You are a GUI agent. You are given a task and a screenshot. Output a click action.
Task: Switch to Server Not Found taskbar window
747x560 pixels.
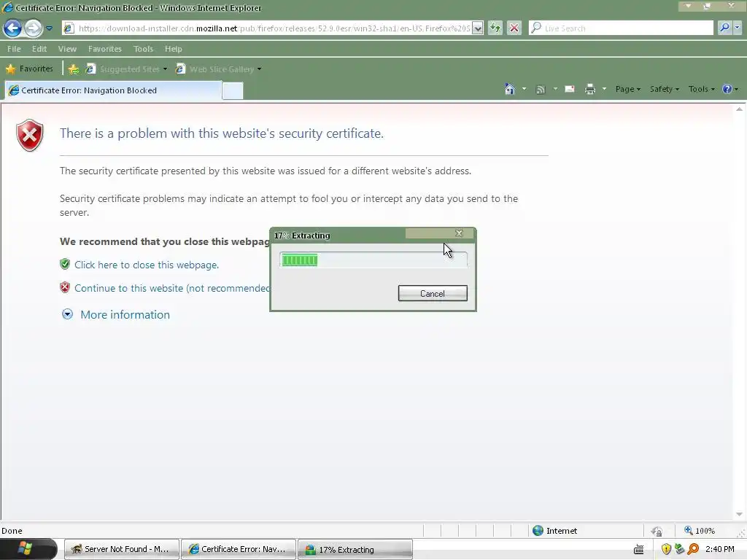[122, 549]
